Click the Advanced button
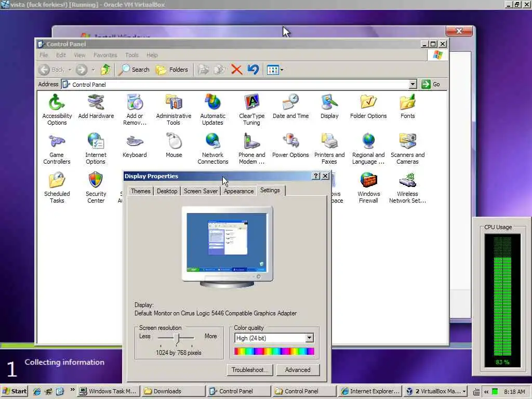 (298, 370)
